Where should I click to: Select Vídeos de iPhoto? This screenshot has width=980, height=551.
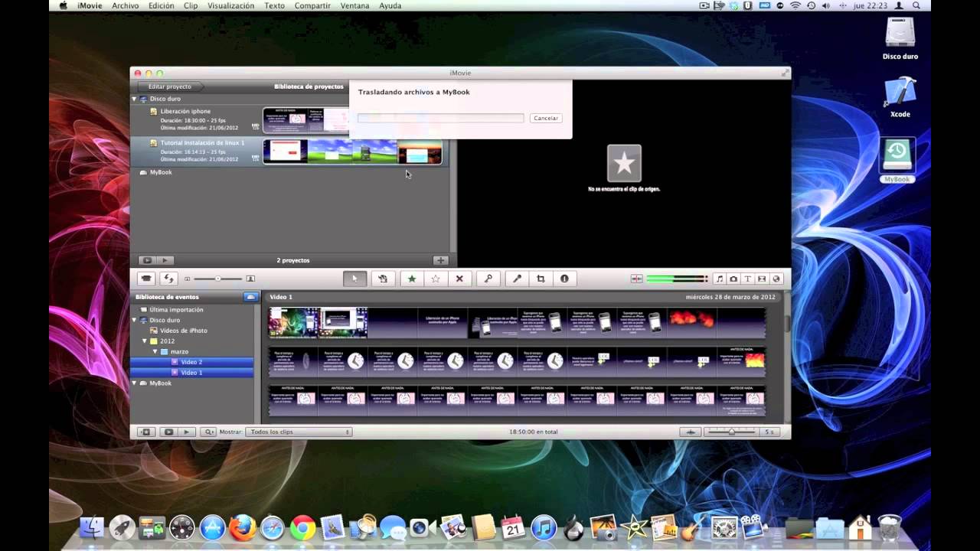(x=183, y=331)
